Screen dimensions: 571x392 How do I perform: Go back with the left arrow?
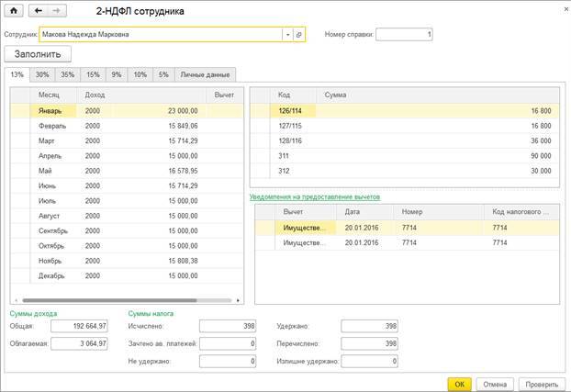click(39, 11)
